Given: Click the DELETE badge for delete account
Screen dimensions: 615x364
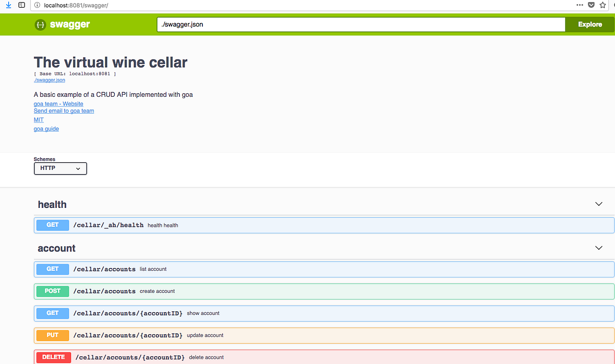Looking at the screenshot, I should point(53,357).
